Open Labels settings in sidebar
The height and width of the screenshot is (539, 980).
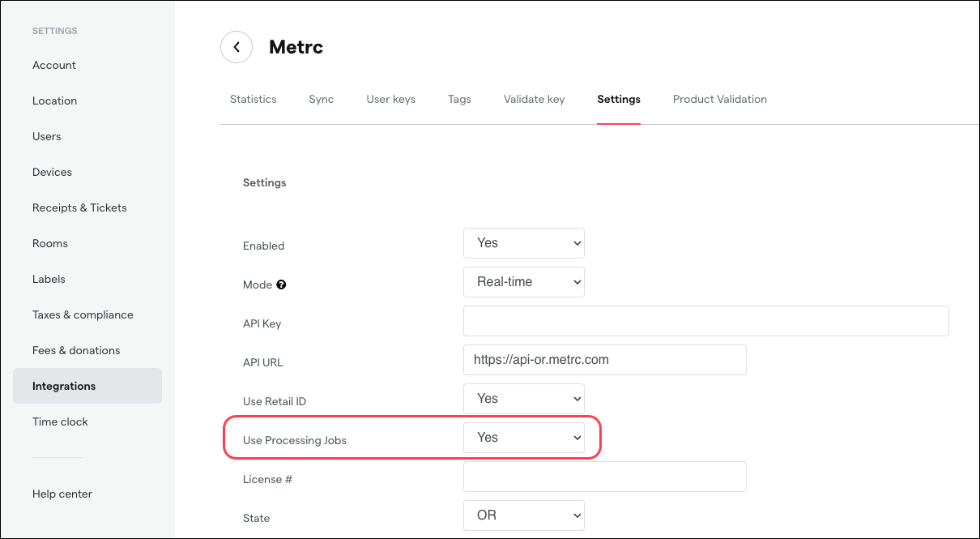(x=49, y=279)
